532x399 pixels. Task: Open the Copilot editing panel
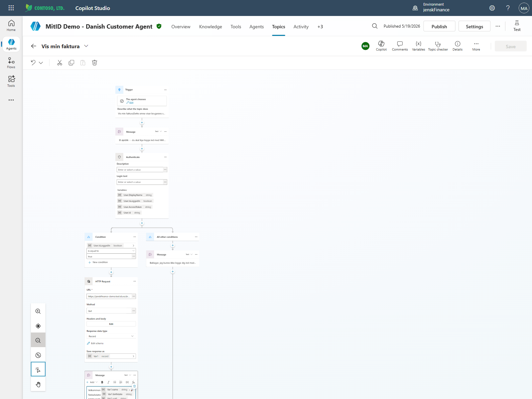381,46
